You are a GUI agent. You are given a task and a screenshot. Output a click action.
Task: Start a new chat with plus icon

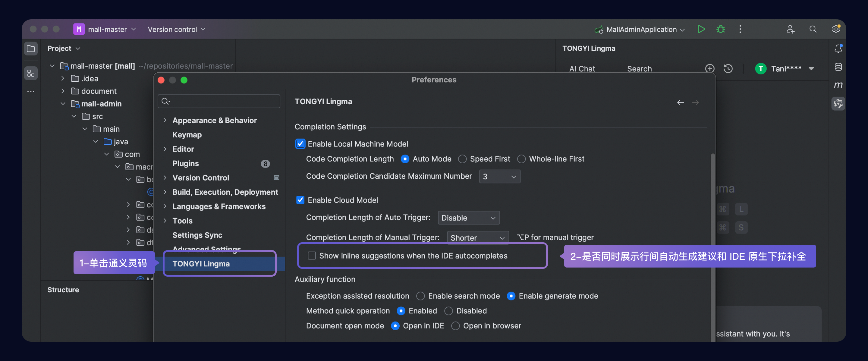pyautogui.click(x=710, y=69)
